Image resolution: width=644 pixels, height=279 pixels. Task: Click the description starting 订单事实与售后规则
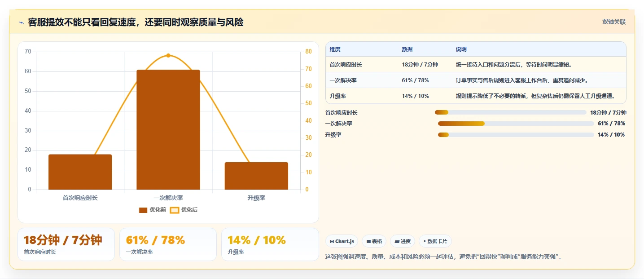[522, 80]
